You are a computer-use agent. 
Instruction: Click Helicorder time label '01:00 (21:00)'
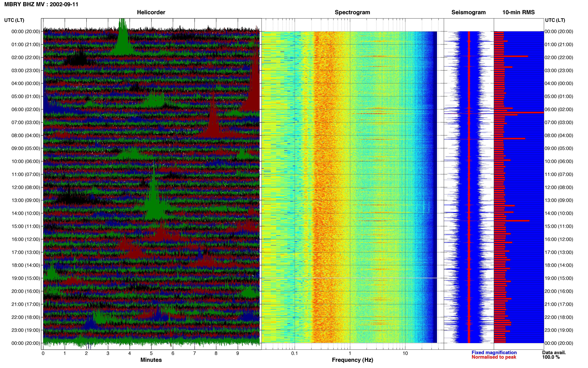(x=26, y=45)
